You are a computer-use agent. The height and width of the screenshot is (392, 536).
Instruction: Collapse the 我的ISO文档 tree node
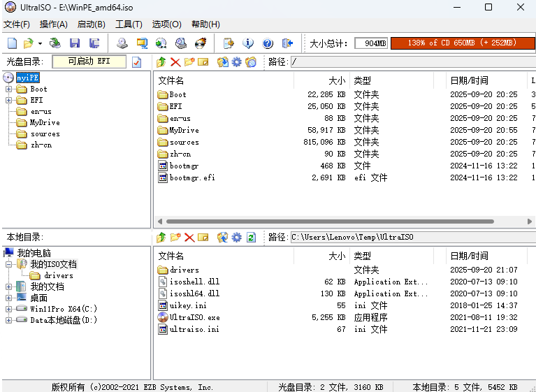8,264
